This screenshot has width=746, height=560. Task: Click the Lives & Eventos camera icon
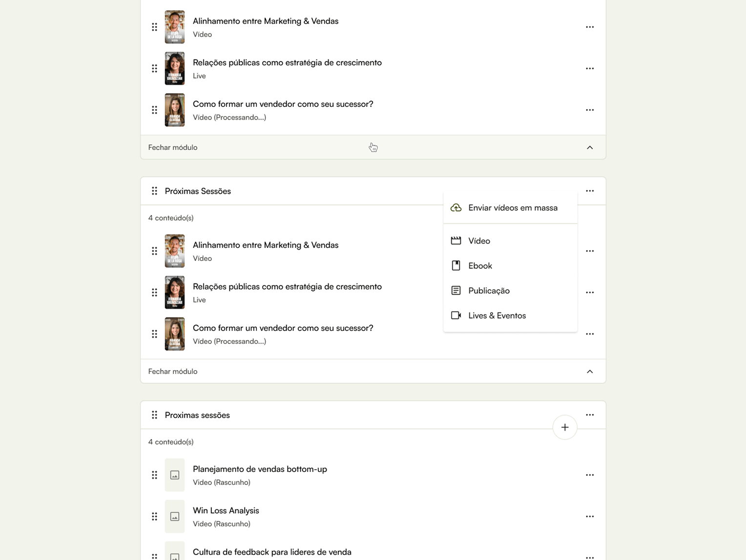click(456, 316)
